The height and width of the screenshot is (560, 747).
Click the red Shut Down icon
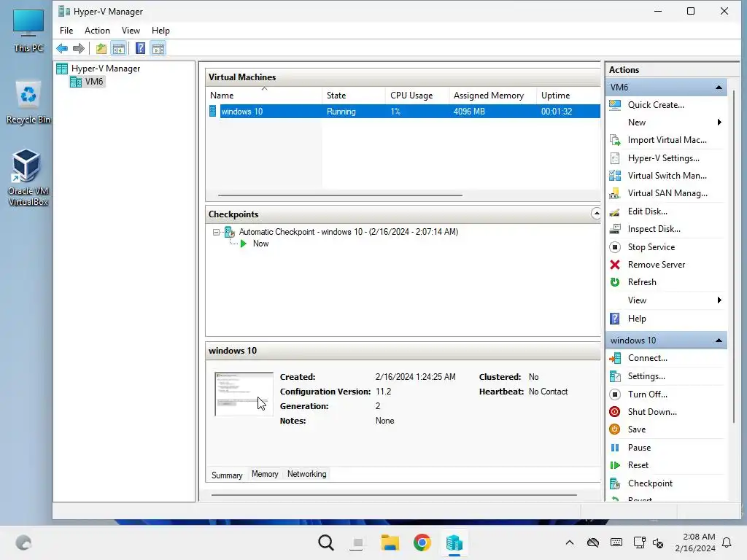point(615,412)
